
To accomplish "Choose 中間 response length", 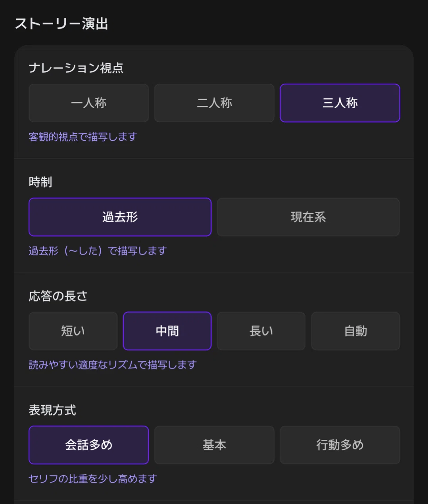I will click(167, 331).
